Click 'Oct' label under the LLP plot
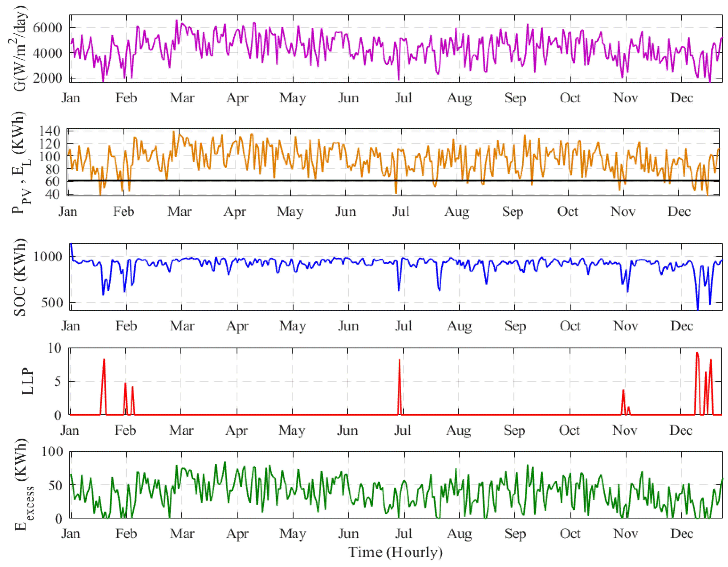The height and width of the screenshot is (567, 728). pos(569,430)
